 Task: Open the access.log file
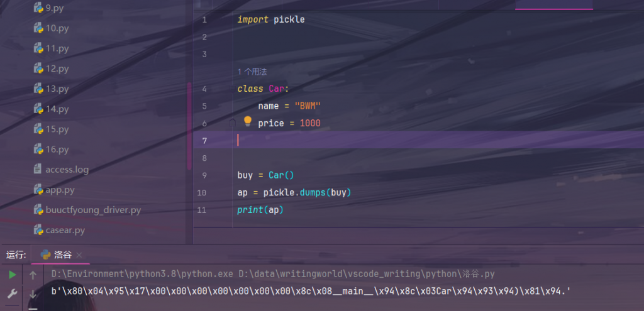61,170
